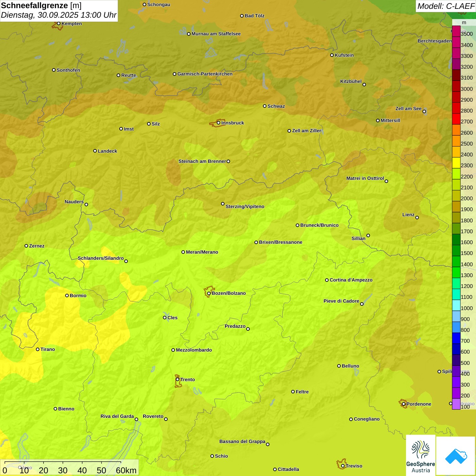Click the 3500 m legend color swatch

pos(456,31)
